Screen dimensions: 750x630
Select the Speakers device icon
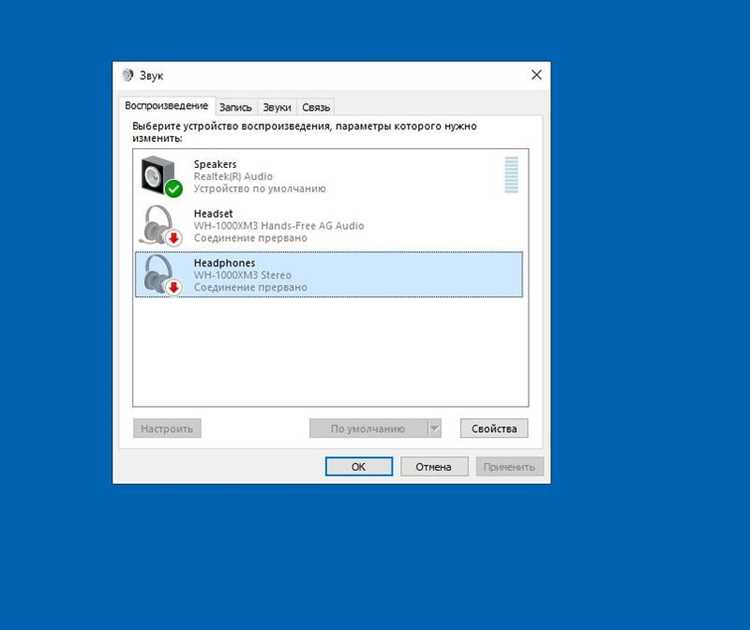coord(158,175)
